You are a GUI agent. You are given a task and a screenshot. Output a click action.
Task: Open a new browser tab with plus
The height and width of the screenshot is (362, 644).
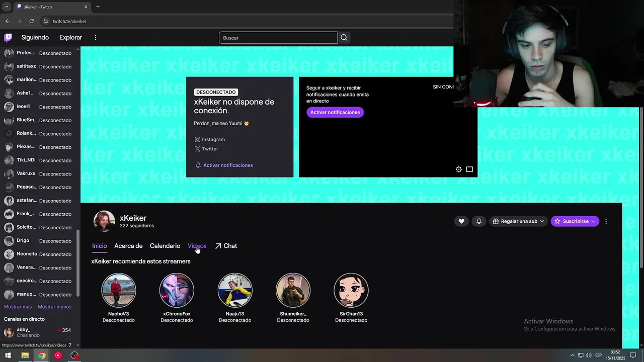[x=98, y=7]
